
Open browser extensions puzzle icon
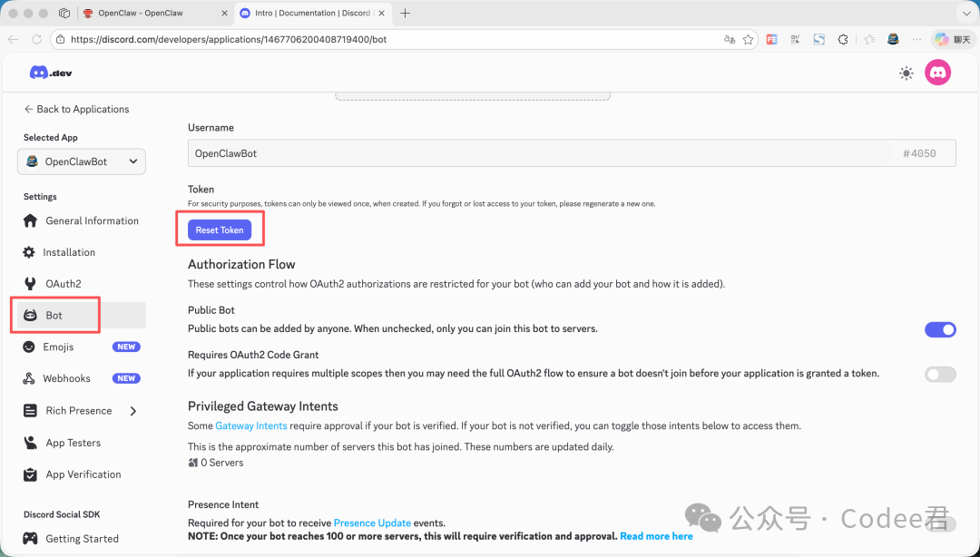tap(842, 39)
